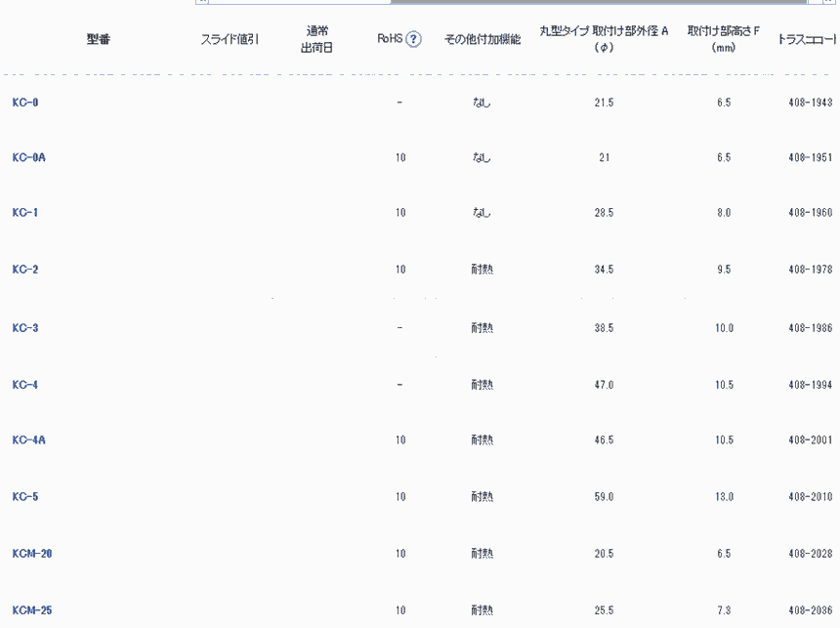The height and width of the screenshot is (628, 840).
Task: Select the KC-2 part number link
Action: [25, 270]
